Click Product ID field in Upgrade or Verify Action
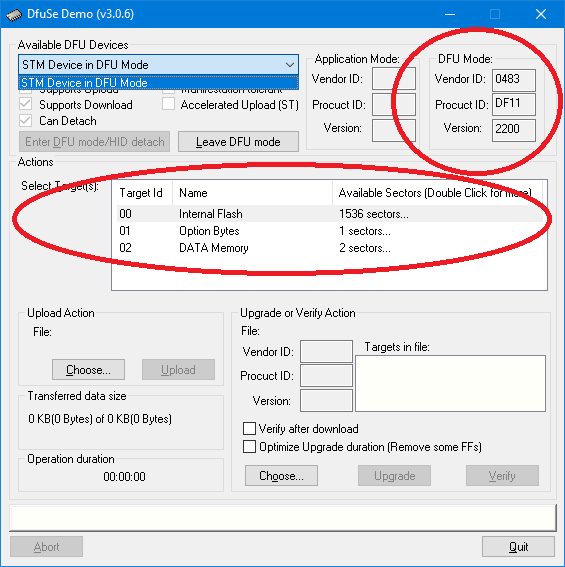This screenshot has width=565, height=567. pos(326,376)
